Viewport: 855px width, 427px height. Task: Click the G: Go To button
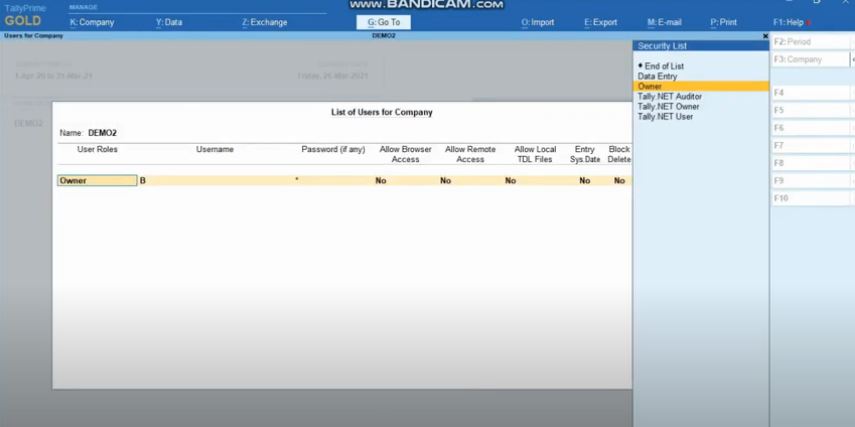pos(383,22)
